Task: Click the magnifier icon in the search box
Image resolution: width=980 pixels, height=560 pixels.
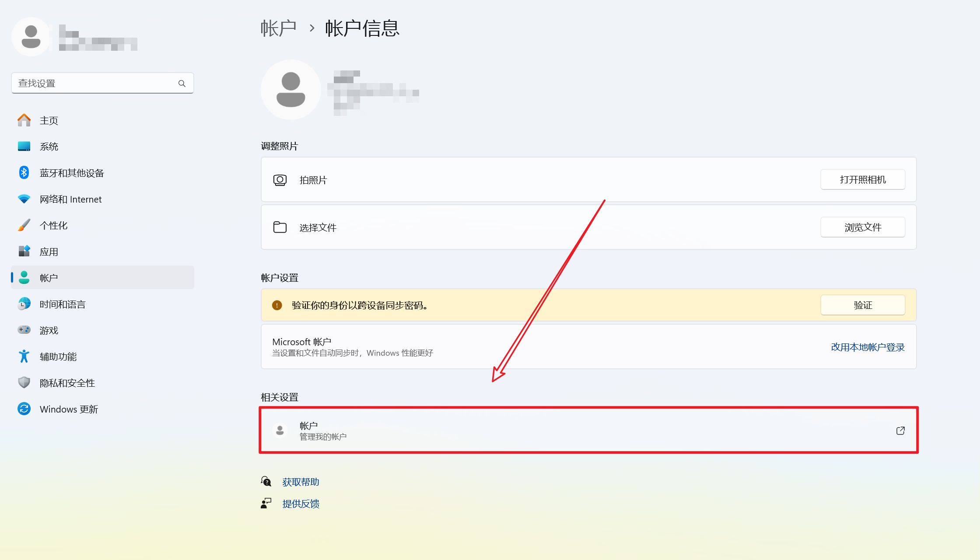Action: click(x=182, y=83)
